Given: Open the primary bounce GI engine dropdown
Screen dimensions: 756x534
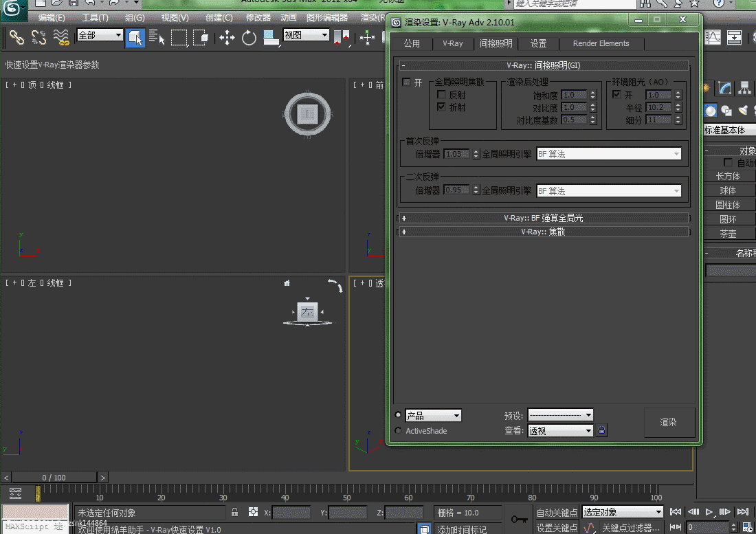Looking at the screenshot, I should pos(609,155).
